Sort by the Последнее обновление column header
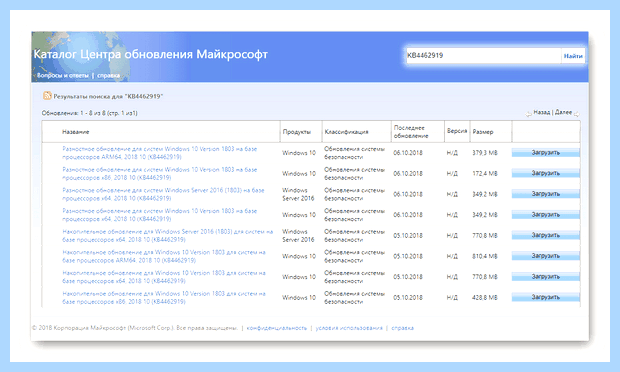620x372 pixels. [411, 132]
